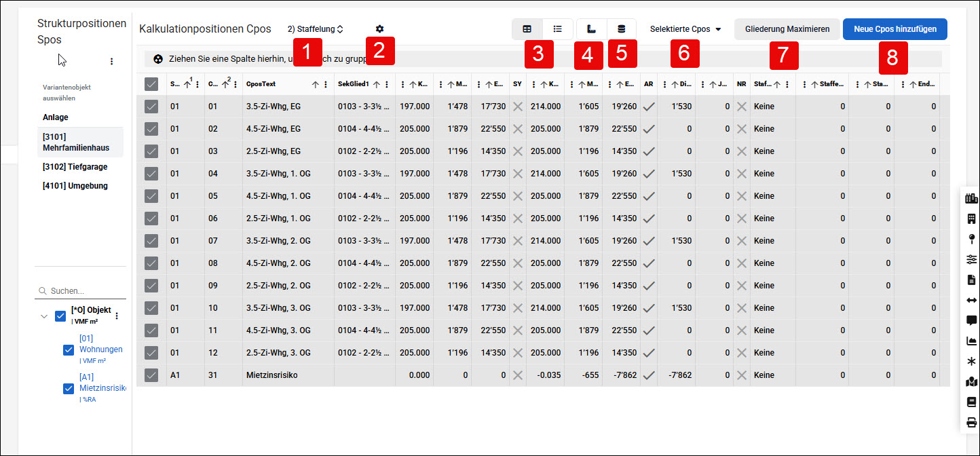Select [3102] Tiefgarage variant object

coord(75,167)
